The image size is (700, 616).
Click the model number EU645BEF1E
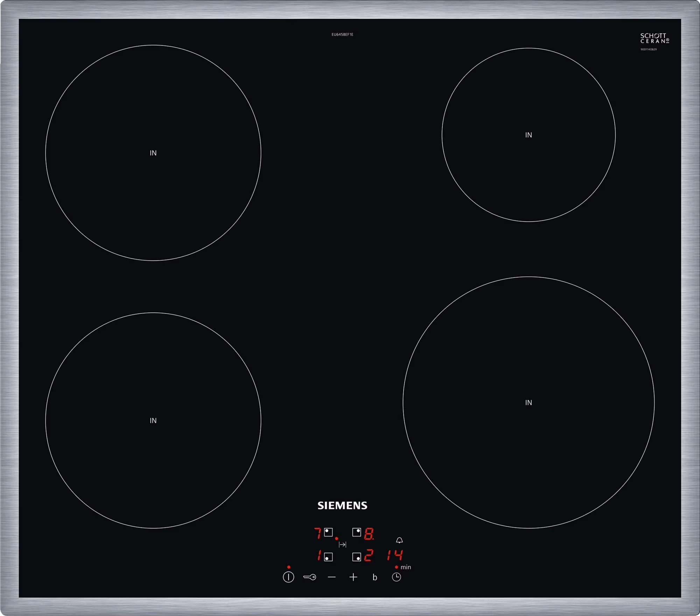[342, 34]
